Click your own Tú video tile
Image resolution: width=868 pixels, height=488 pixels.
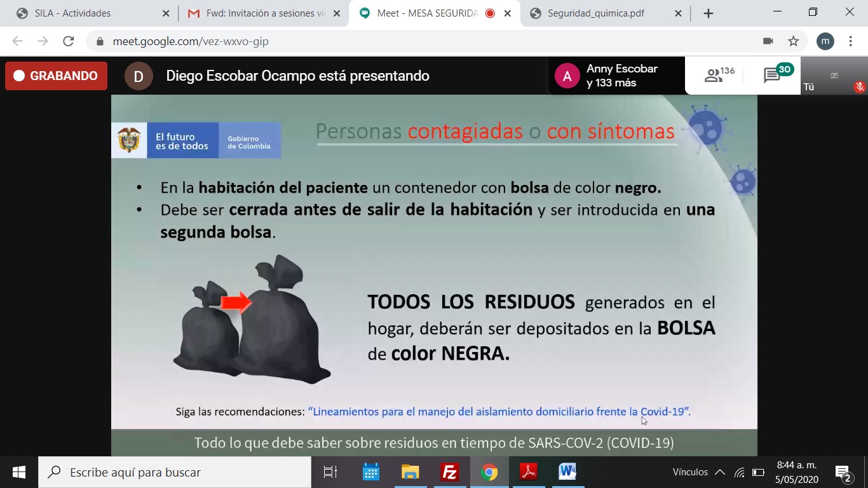tap(834, 76)
